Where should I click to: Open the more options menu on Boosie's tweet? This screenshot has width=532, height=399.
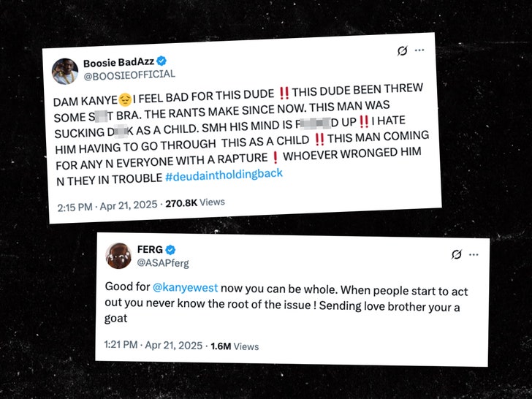(419, 50)
